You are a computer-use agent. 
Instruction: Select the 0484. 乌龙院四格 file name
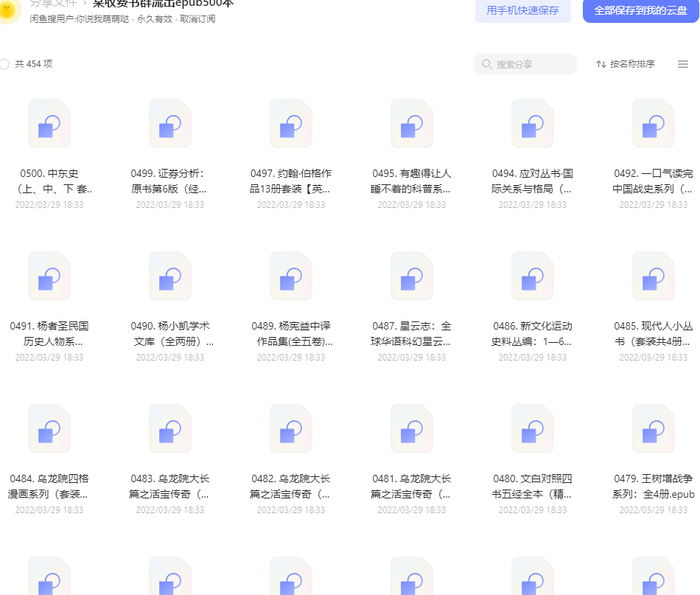(49, 487)
